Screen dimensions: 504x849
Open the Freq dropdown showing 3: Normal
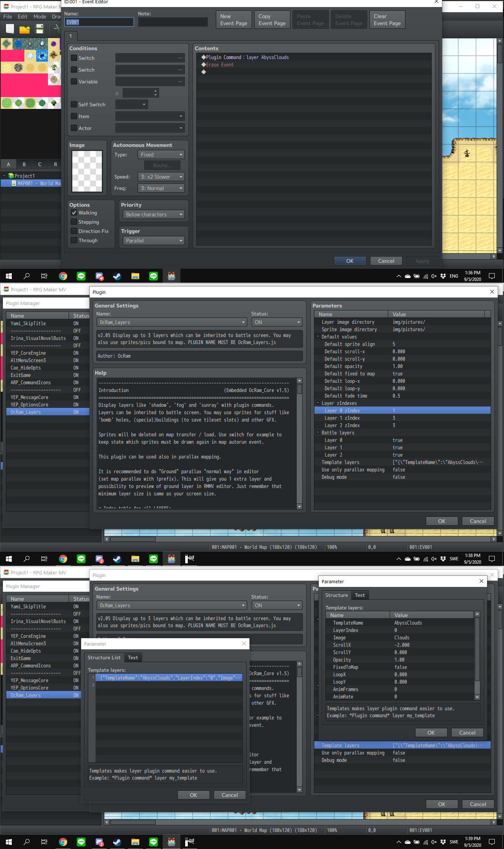161,188
